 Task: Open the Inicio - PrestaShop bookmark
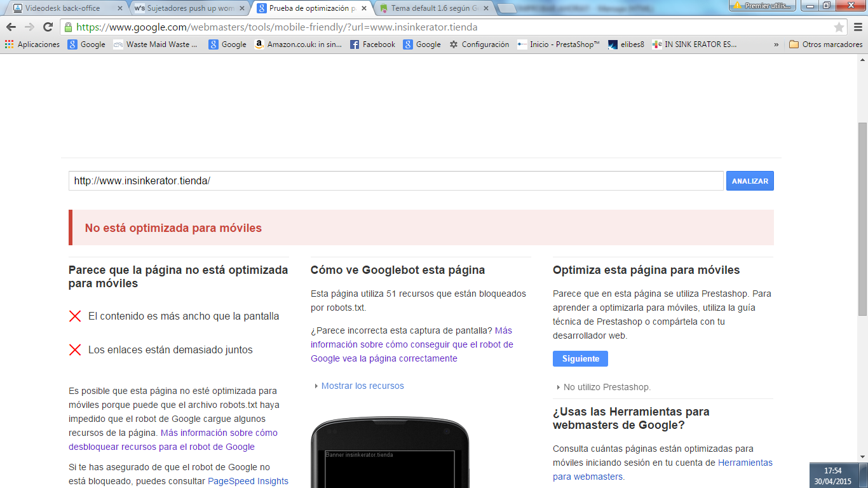[x=558, y=44]
